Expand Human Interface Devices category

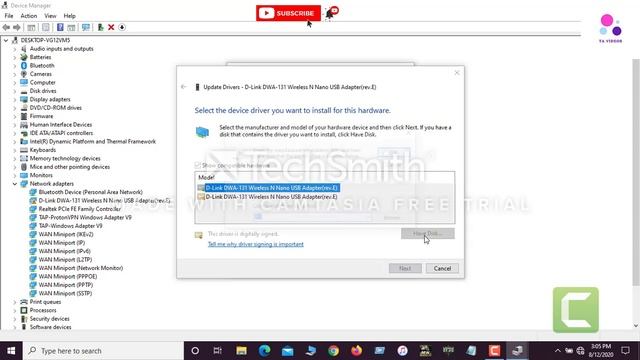15,125
